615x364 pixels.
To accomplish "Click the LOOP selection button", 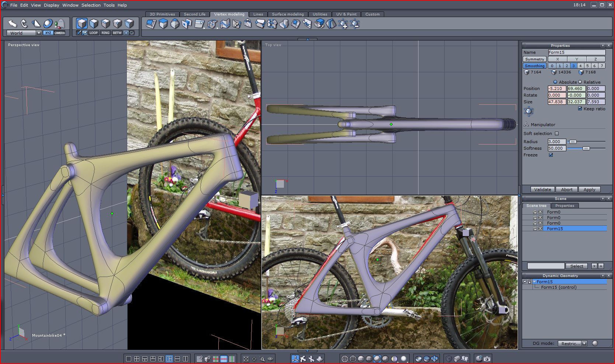I will point(94,33).
